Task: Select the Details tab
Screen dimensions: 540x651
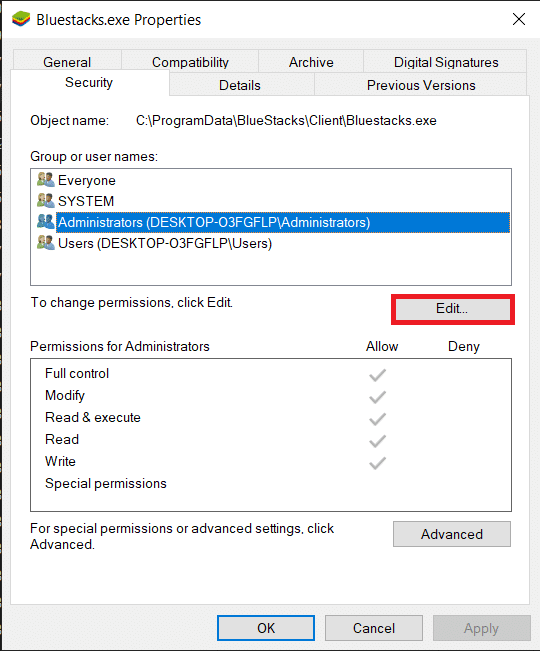Action: tap(239, 85)
